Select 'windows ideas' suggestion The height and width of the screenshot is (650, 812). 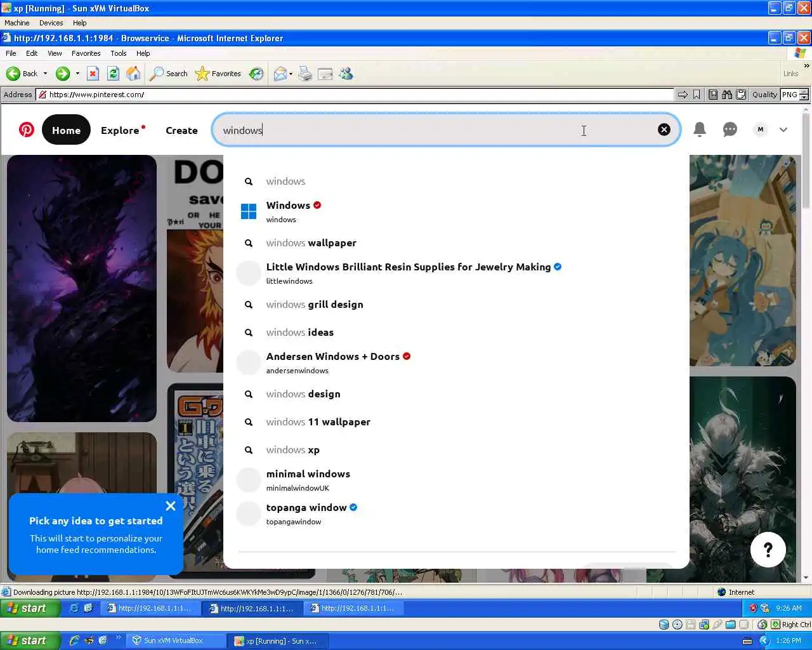pos(456,332)
